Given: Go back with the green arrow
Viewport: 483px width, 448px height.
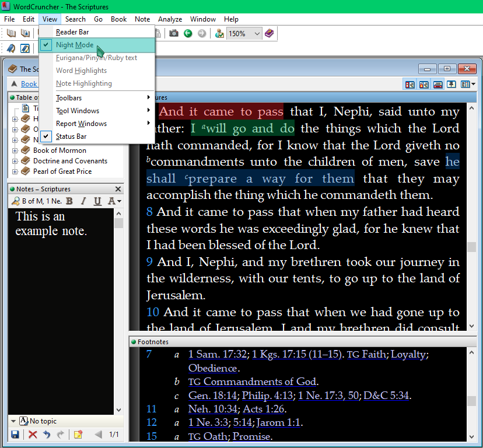Looking at the screenshot, I should click(188, 33).
